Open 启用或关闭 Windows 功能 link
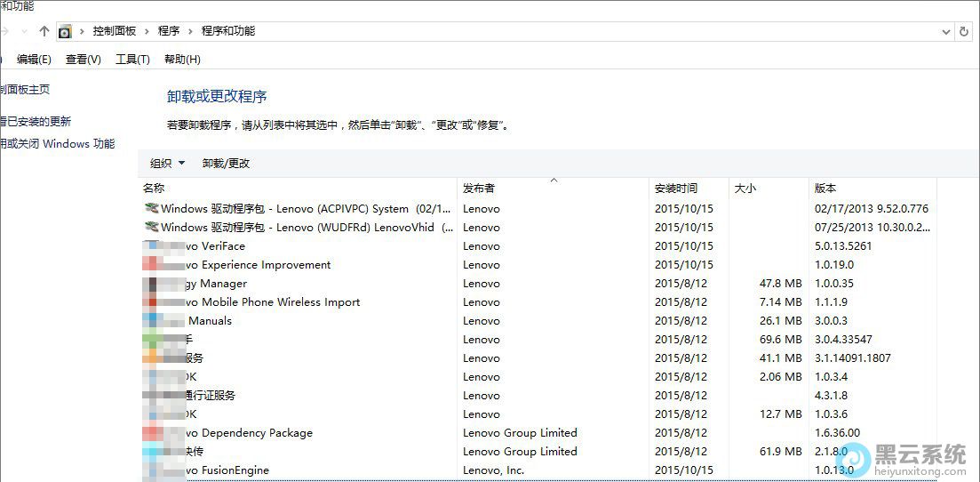Screen dimensions: 980x482 (57, 144)
